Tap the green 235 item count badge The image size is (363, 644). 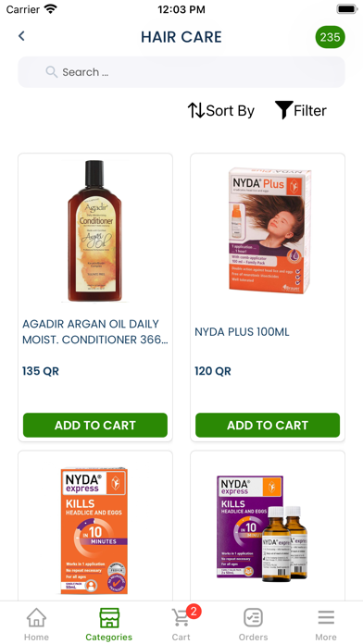(x=330, y=37)
